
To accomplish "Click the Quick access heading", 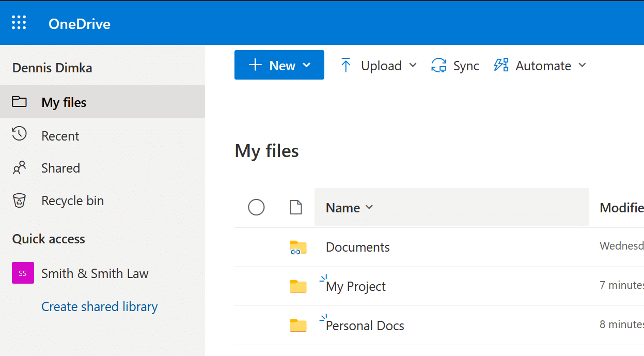I will click(49, 239).
